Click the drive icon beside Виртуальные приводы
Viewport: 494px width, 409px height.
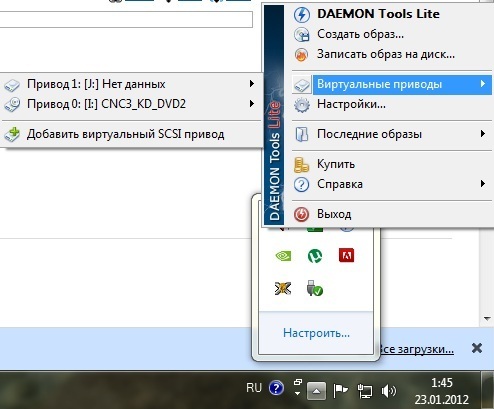(302, 85)
